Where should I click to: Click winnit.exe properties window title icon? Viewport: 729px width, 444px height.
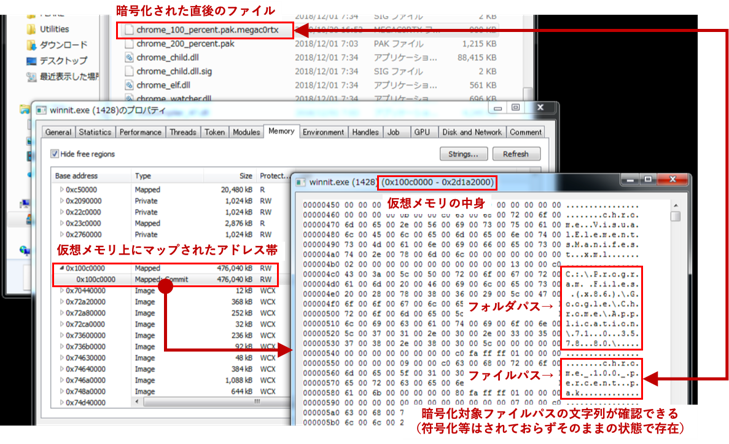(x=41, y=110)
